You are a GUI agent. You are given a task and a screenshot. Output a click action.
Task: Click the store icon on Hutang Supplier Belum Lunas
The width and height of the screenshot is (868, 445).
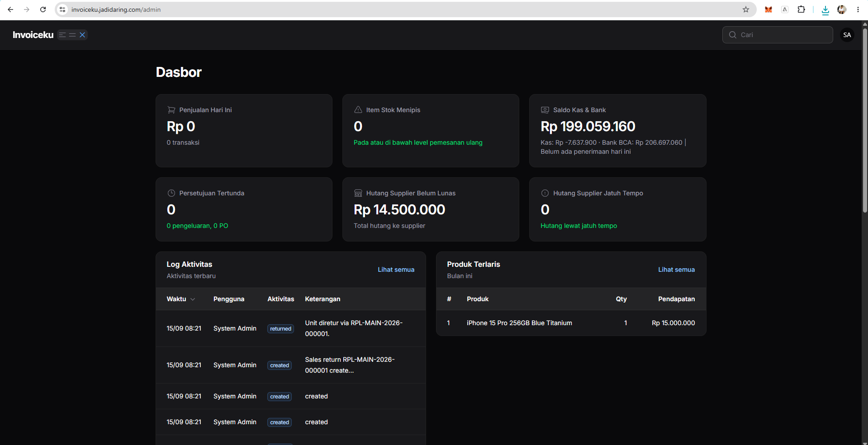coord(358,193)
